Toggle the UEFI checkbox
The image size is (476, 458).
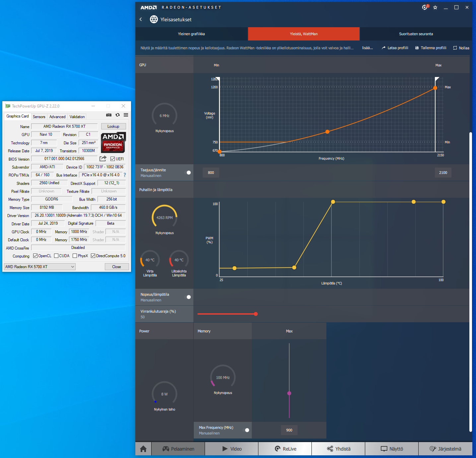[x=112, y=159]
